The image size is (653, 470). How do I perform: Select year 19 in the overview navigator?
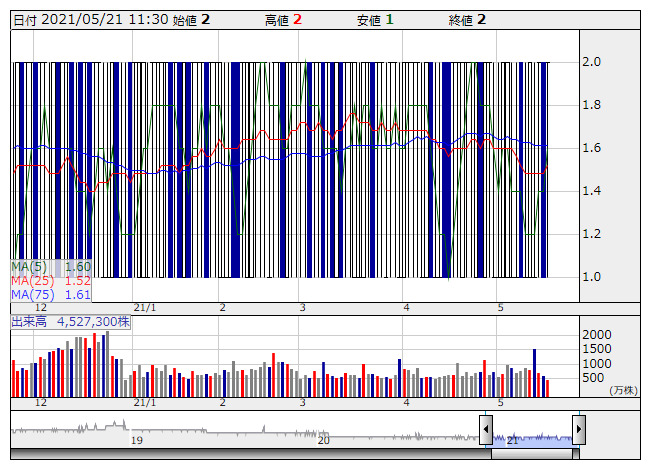(137, 440)
